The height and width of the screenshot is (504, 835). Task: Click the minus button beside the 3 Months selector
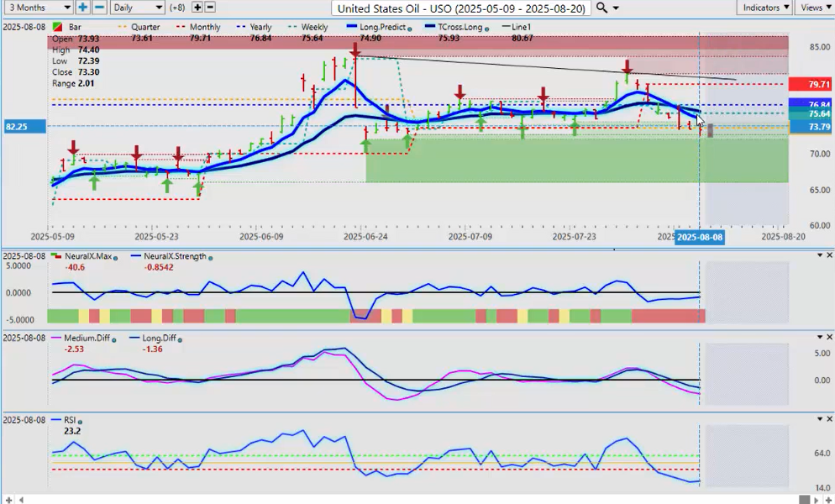(98, 8)
